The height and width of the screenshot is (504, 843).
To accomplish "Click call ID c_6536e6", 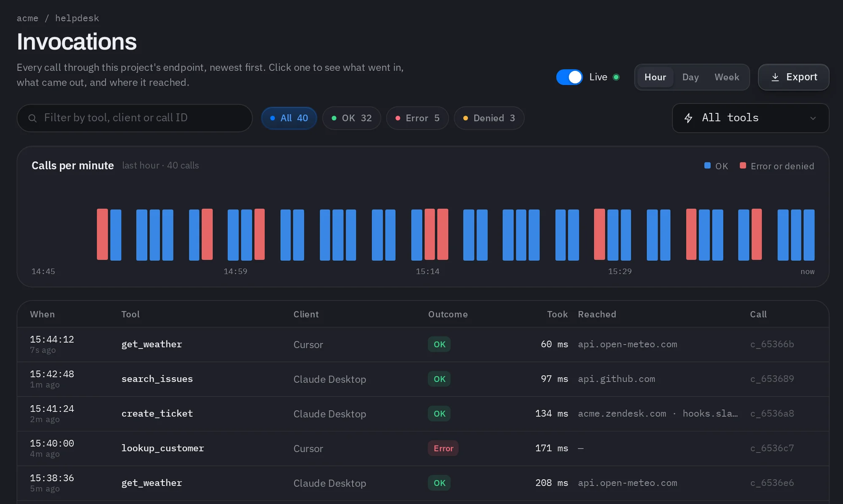I will (772, 483).
